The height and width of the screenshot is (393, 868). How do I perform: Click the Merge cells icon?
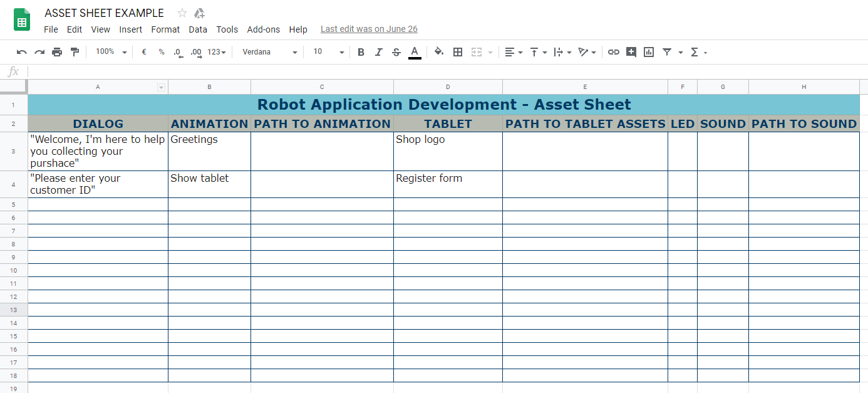coord(477,52)
